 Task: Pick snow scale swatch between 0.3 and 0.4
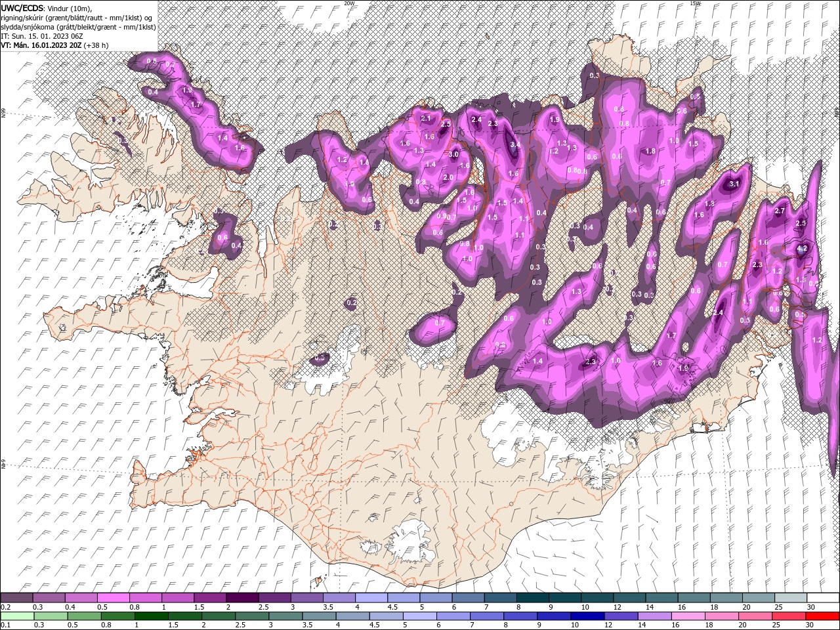click(49, 597)
